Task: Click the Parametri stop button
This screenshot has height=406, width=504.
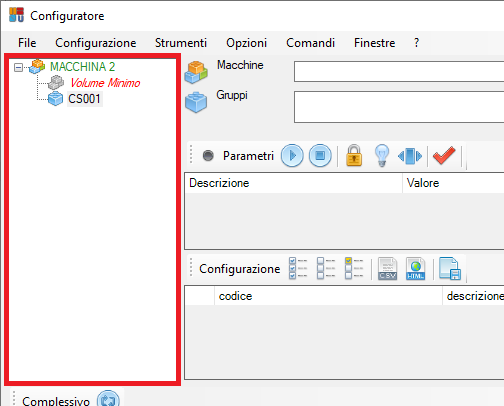Action: click(x=320, y=156)
